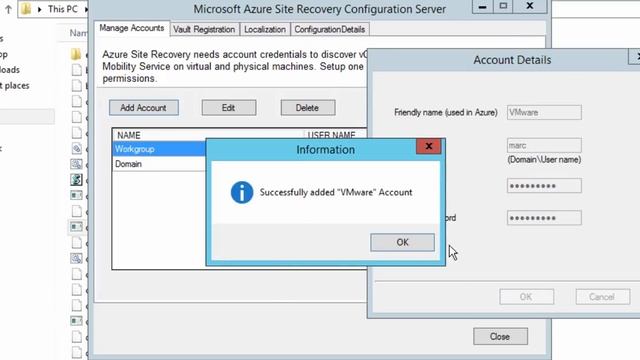The height and width of the screenshot is (360, 640).
Task: Click the Add Account button
Action: click(x=143, y=108)
